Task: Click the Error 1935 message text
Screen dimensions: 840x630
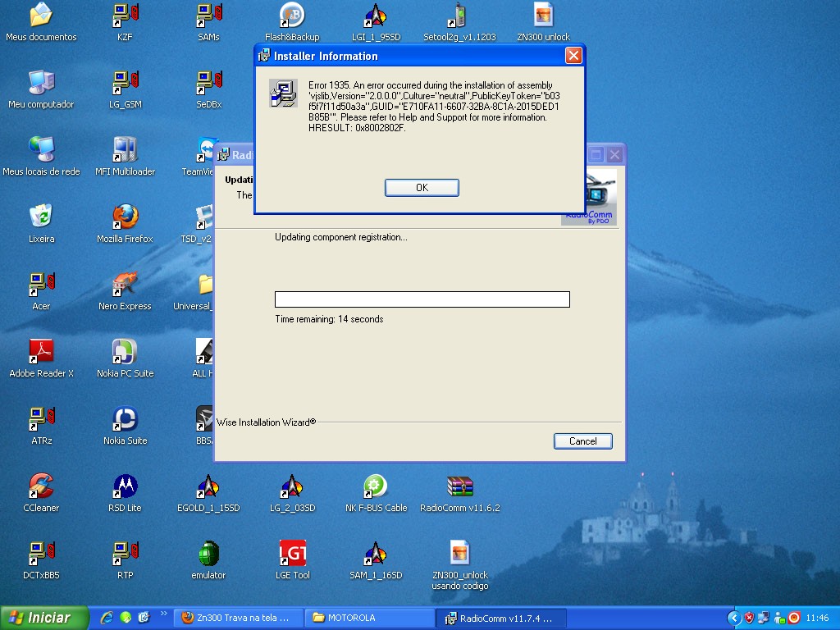Action: [434, 106]
